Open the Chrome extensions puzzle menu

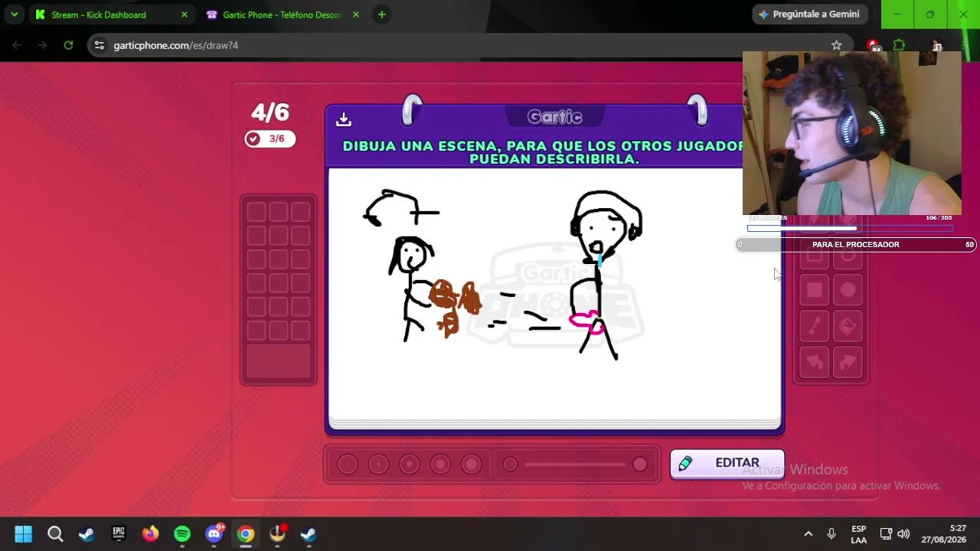click(x=899, y=45)
